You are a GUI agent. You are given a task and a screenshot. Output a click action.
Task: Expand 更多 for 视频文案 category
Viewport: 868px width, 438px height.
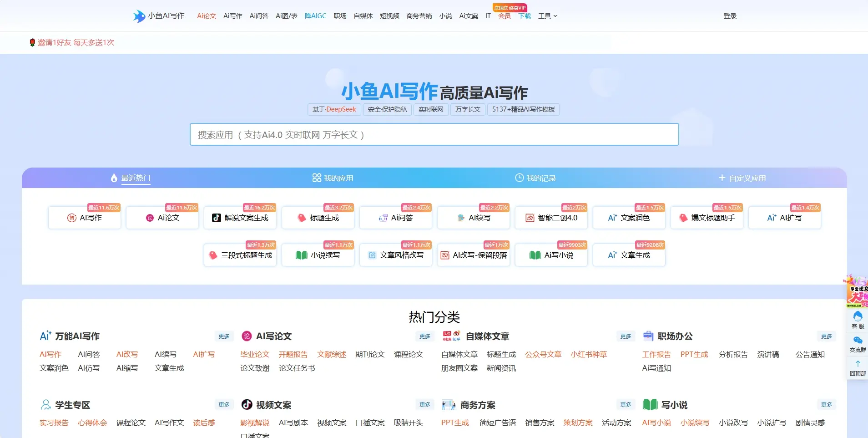pyautogui.click(x=424, y=405)
